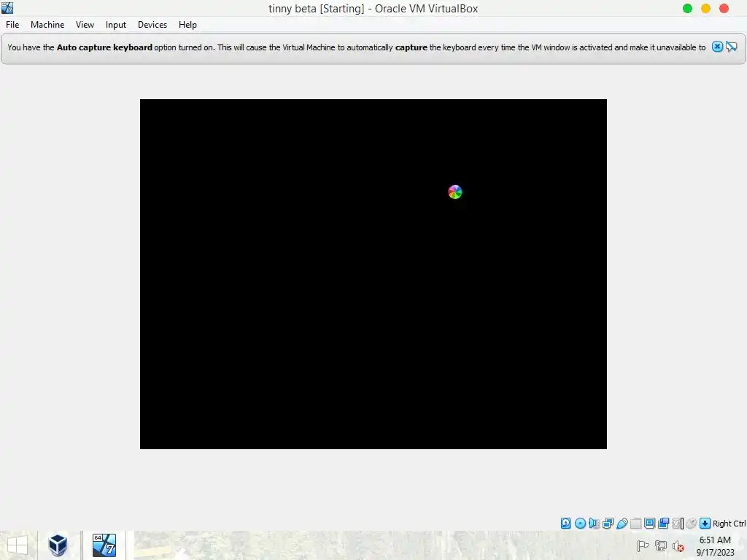The image size is (747, 560).
Task: Click the red window button in title bar
Action: coord(724,8)
